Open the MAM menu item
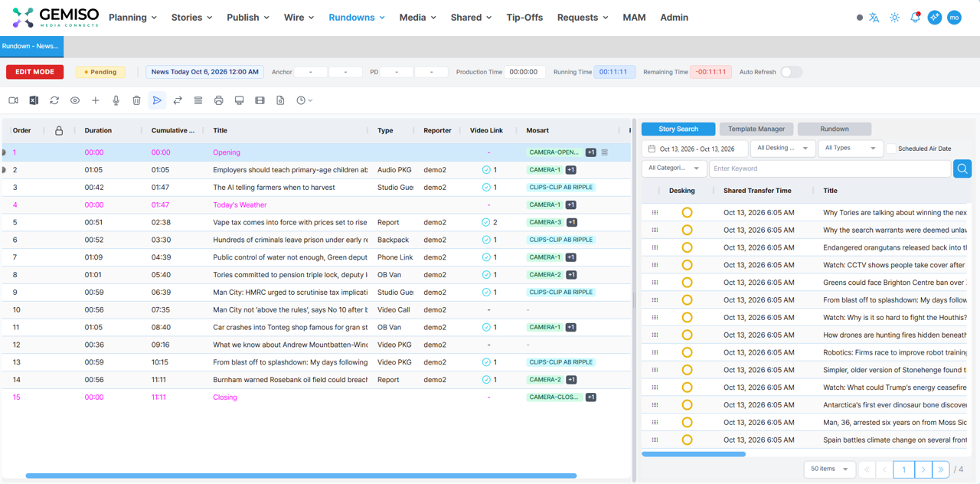 (x=634, y=18)
